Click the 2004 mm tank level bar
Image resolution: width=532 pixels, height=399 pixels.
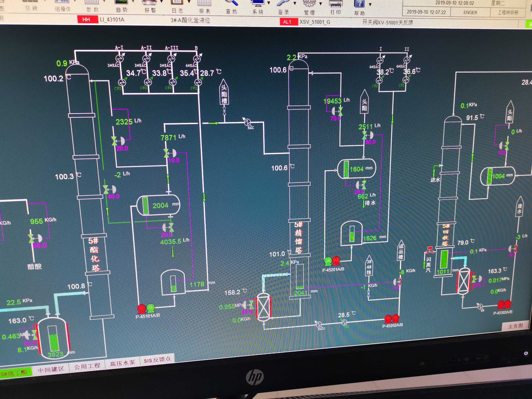point(145,206)
